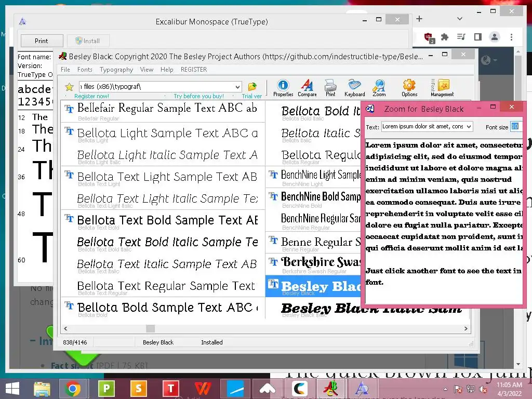Image resolution: width=532 pixels, height=399 pixels.
Task: Open the Compare fonts tool
Action: click(307, 88)
